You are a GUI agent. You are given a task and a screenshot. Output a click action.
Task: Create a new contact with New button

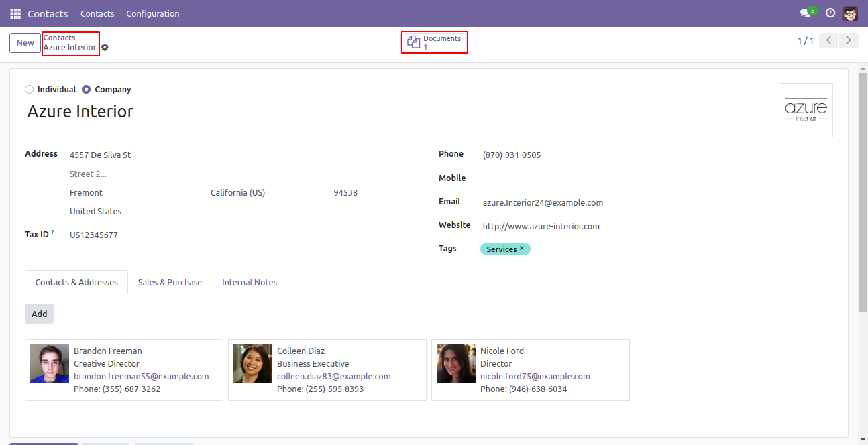click(25, 43)
